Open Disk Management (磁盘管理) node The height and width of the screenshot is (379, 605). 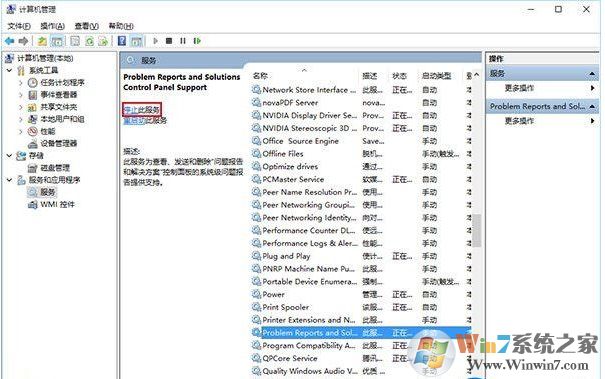(49, 168)
